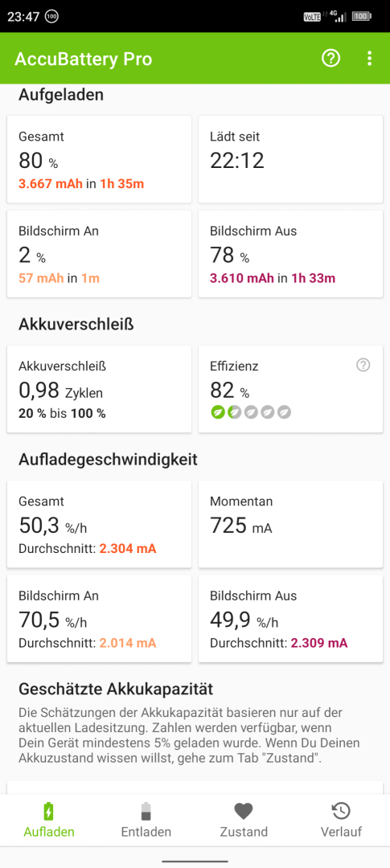
Task: Open the Gesamt 80 % charged card
Action: tap(99, 159)
